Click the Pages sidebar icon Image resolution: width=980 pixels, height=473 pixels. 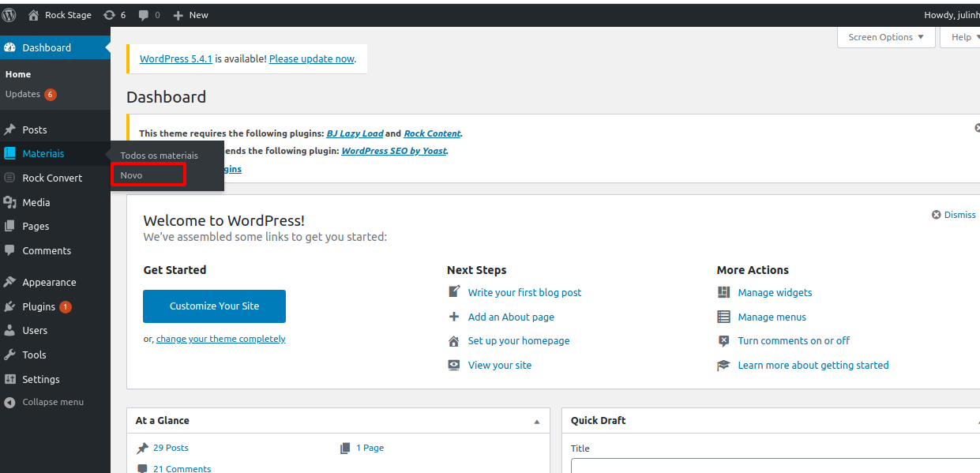[x=10, y=226]
